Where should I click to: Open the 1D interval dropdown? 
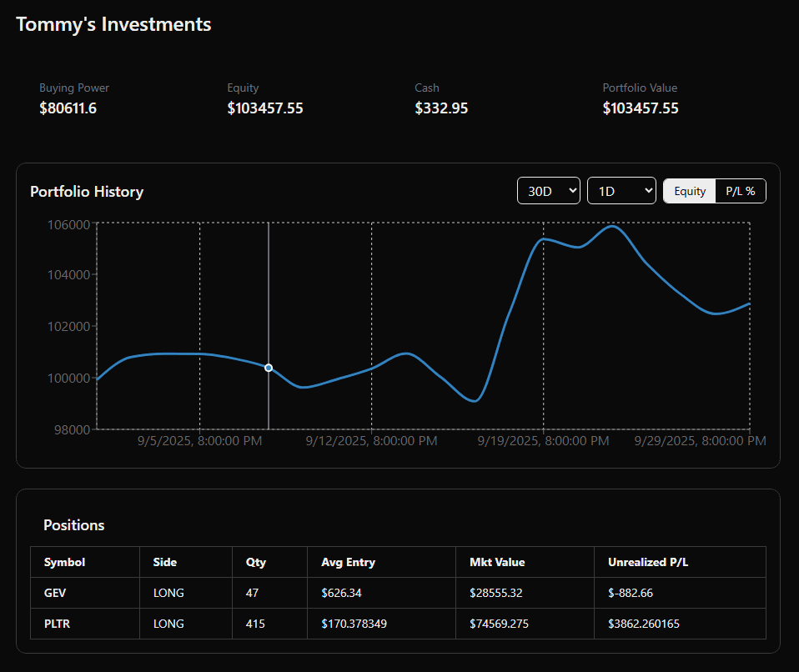click(621, 190)
